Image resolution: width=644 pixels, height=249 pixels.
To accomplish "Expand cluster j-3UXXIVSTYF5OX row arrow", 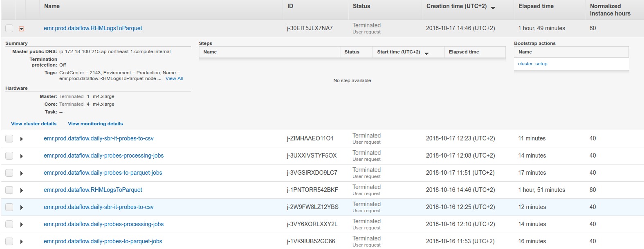I will (x=22, y=156).
